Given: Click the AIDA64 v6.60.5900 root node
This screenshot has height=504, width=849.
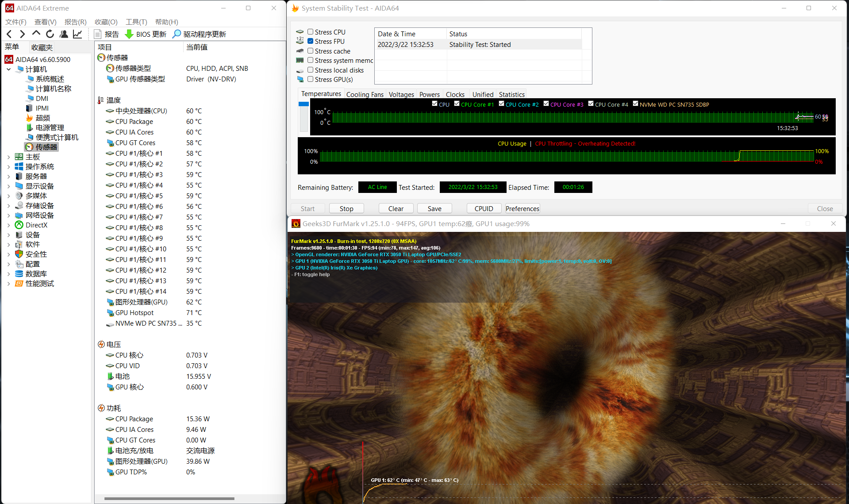Looking at the screenshot, I should pos(38,59).
